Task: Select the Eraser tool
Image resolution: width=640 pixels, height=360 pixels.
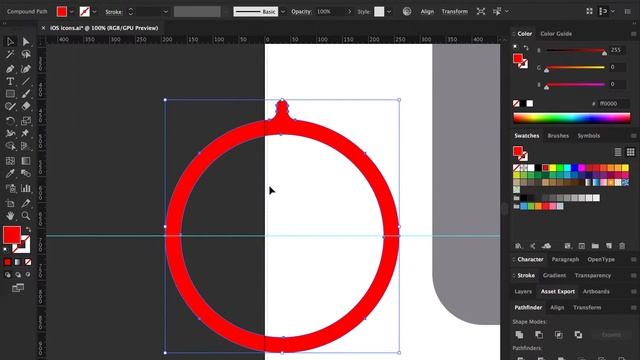Action: click(x=26, y=107)
